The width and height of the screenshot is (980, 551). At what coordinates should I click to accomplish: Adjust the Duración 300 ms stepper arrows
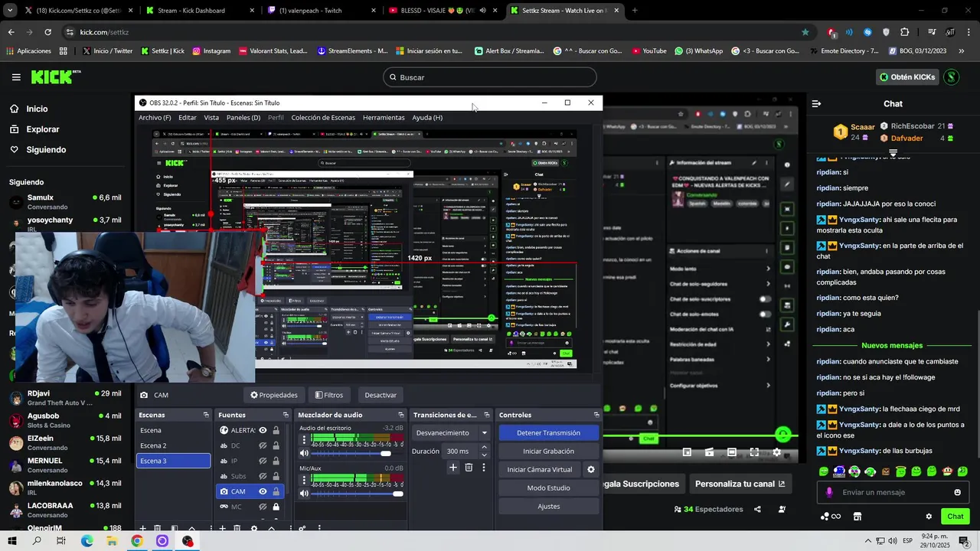click(484, 451)
